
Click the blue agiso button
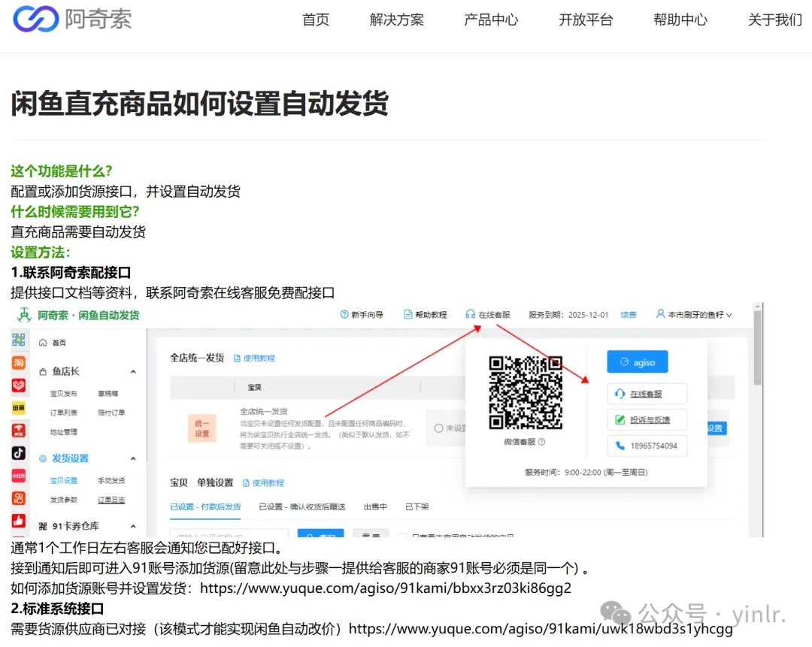[637, 361]
